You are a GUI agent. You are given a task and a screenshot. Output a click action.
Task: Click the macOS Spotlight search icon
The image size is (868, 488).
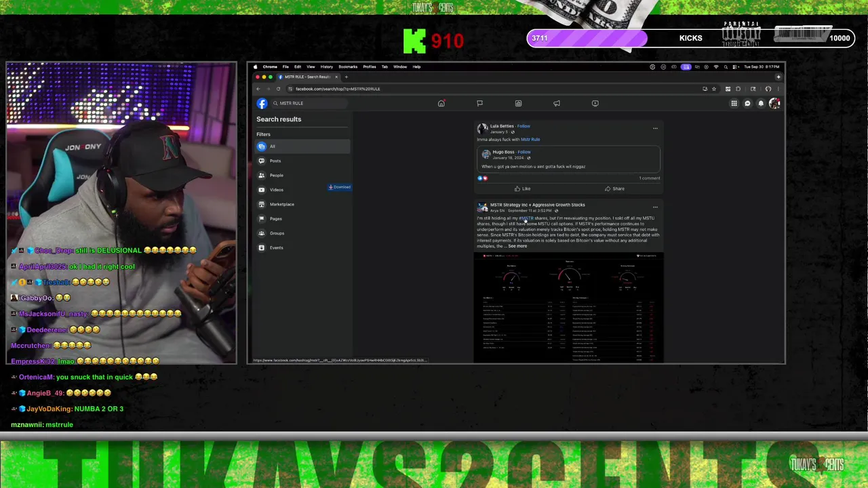(x=726, y=66)
